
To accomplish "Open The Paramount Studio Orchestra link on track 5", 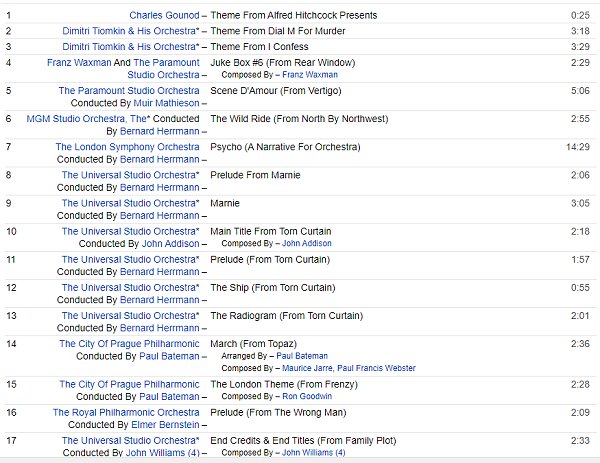I will click(129, 91).
